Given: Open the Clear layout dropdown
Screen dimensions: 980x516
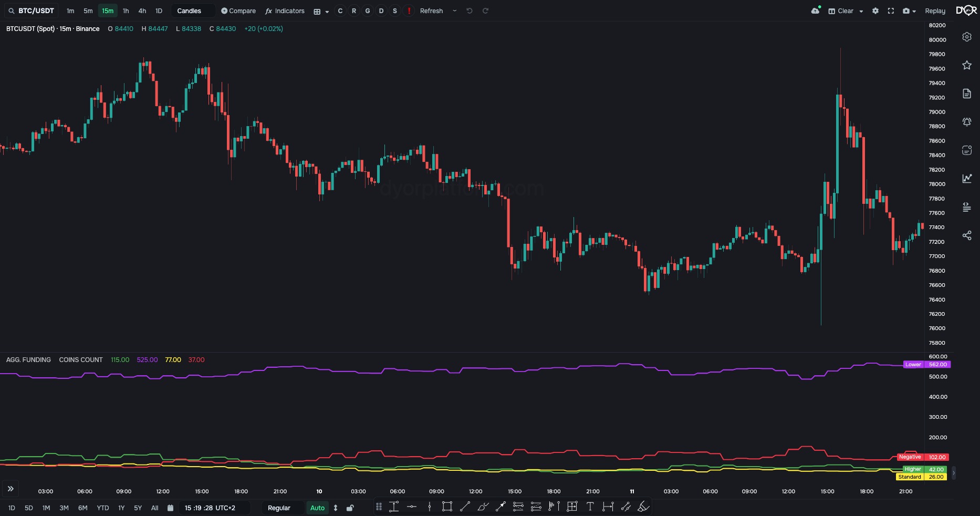Looking at the screenshot, I should click(846, 11).
